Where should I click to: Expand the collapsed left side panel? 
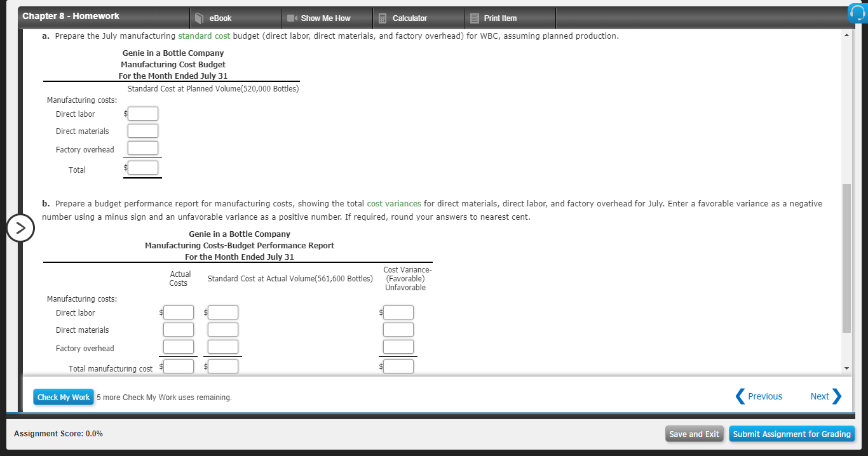pyautogui.click(x=20, y=228)
